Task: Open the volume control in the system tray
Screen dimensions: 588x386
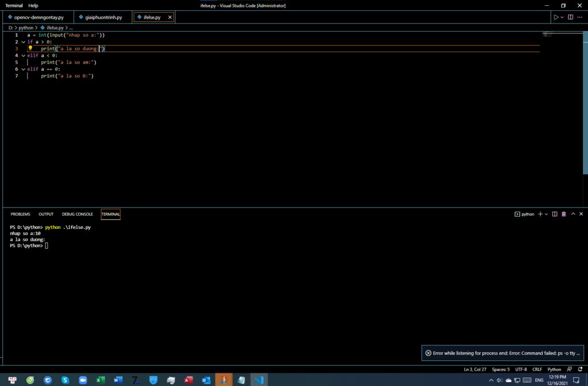Action: tap(500, 380)
